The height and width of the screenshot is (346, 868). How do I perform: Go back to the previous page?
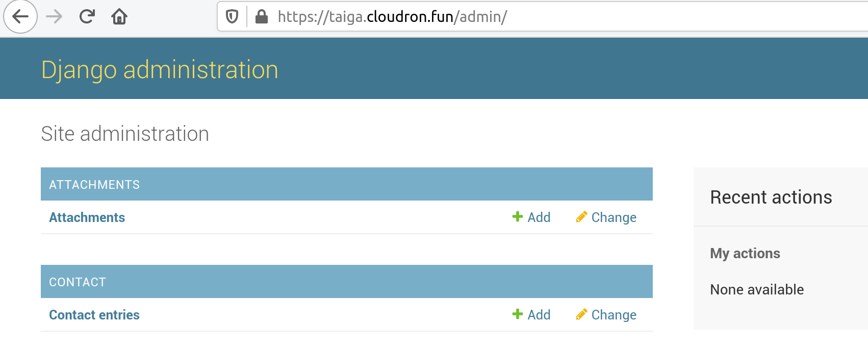tap(20, 17)
